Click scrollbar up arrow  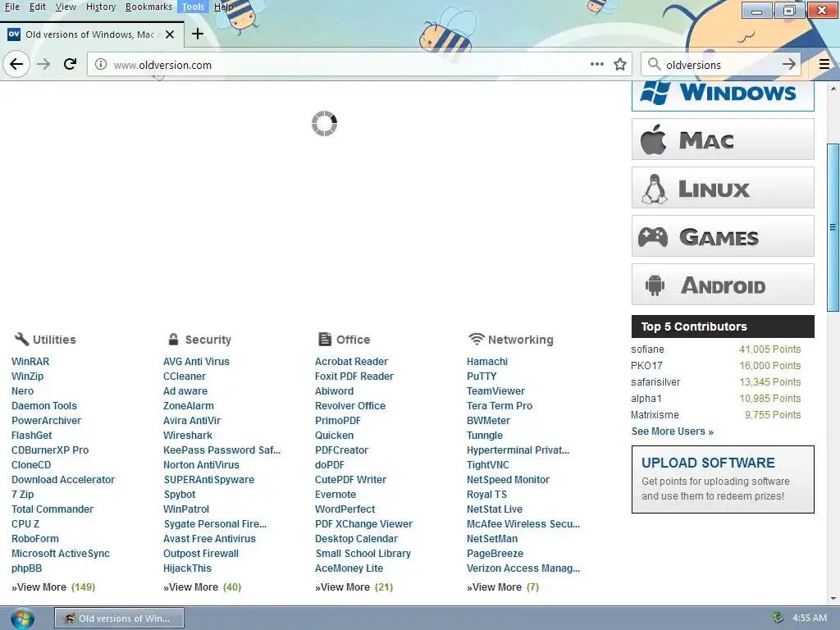[833, 88]
